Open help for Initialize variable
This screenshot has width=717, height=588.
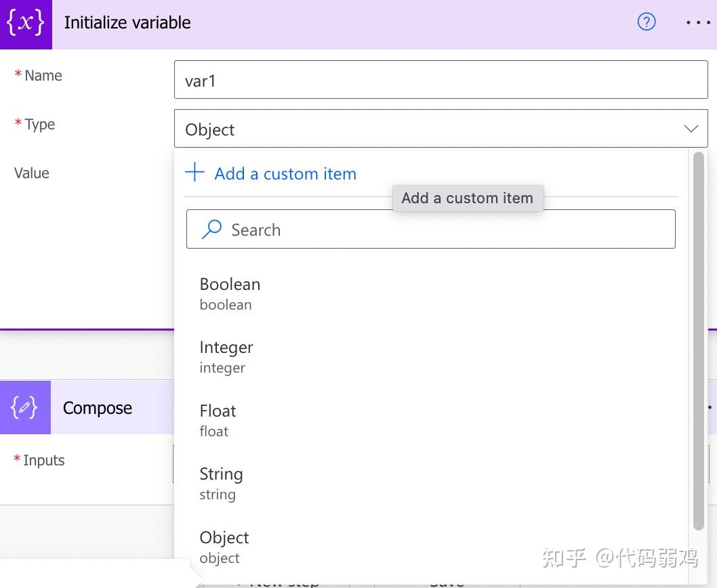(647, 22)
